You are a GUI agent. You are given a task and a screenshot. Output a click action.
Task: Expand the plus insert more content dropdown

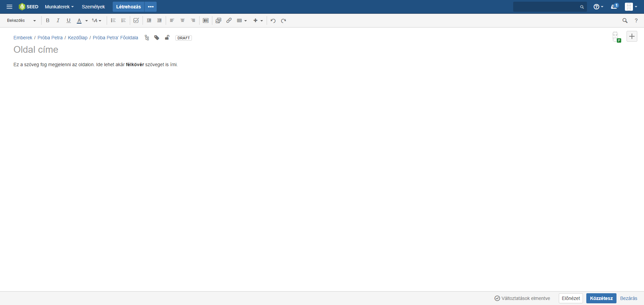coord(258,20)
